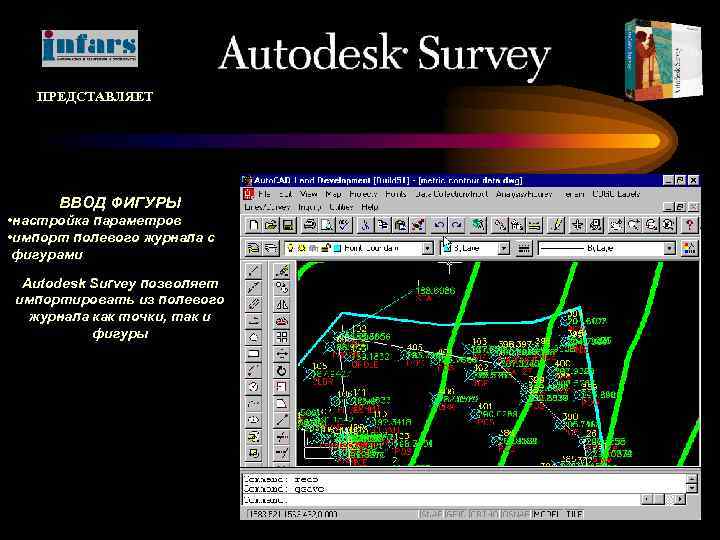Image resolution: width=720 pixels, height=540 pixels.
Task: Open the File menu
Action: (x=264, y=194)
